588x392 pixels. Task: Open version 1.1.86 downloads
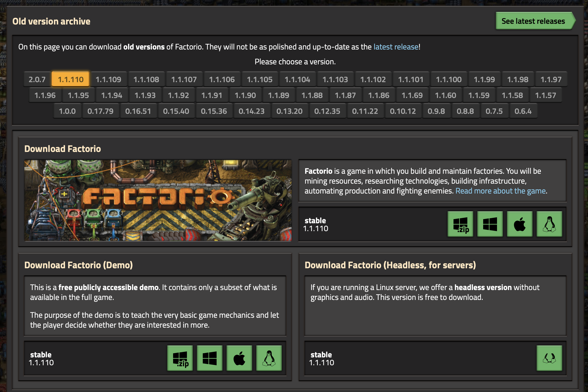tap(379, 95)
